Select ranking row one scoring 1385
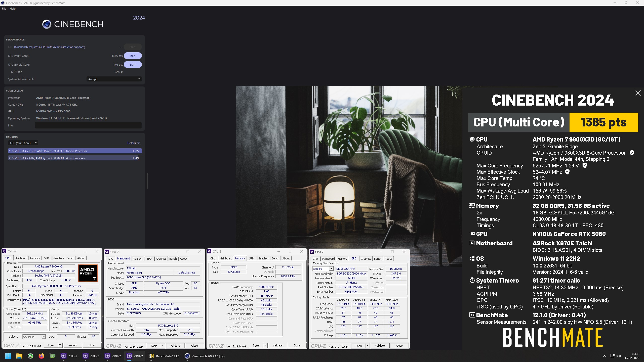 coord(75,151)
